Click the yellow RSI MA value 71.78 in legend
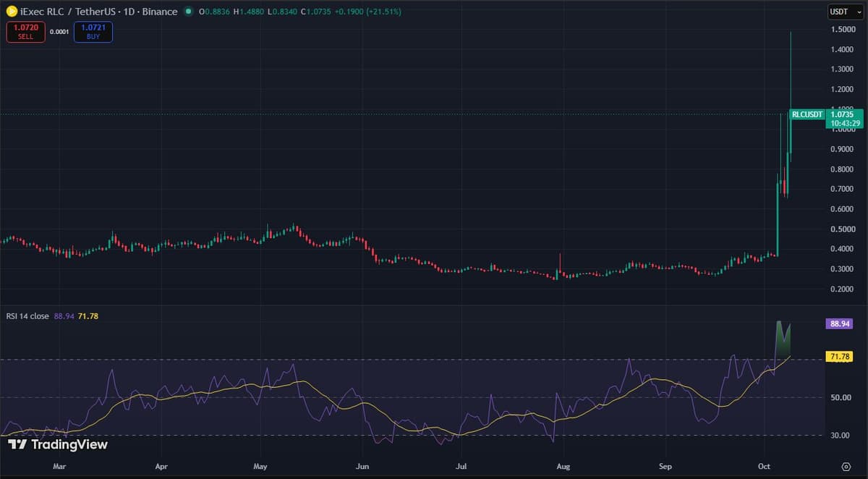868x479 pixels. pos(87,315)
